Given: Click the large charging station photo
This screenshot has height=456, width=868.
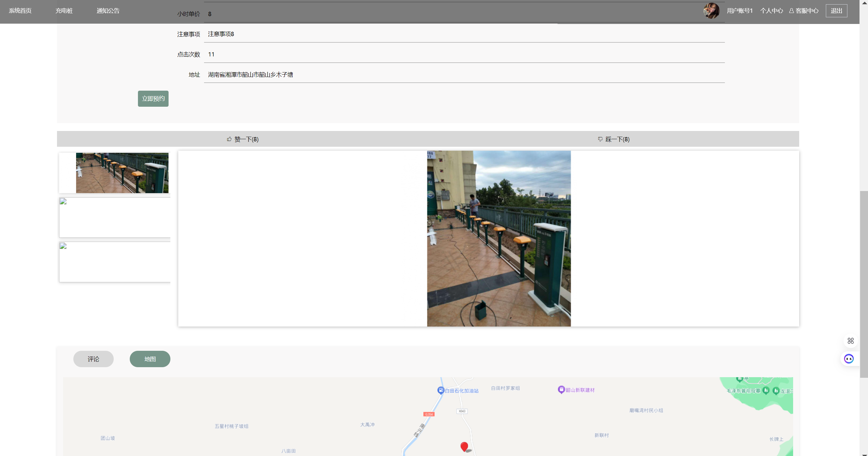Looking at the screenshot, I should pyautogui.click(x=499, y=239).
